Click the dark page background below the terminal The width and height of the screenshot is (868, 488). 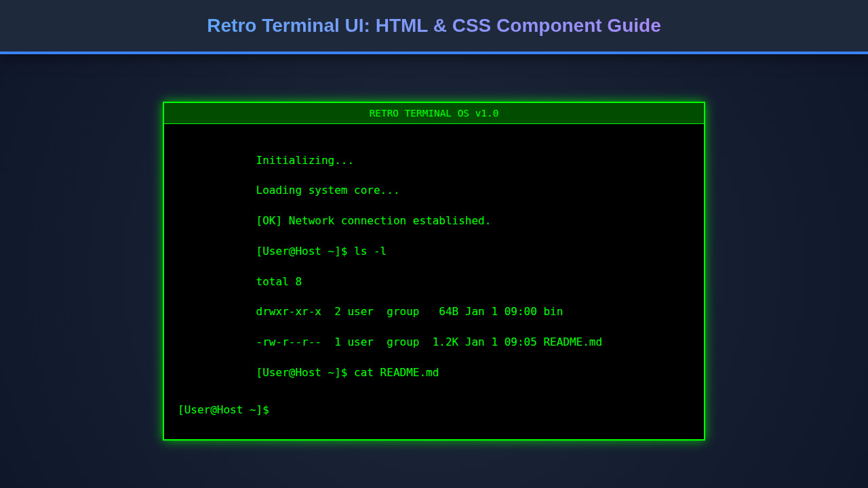(x=434, y=468)
